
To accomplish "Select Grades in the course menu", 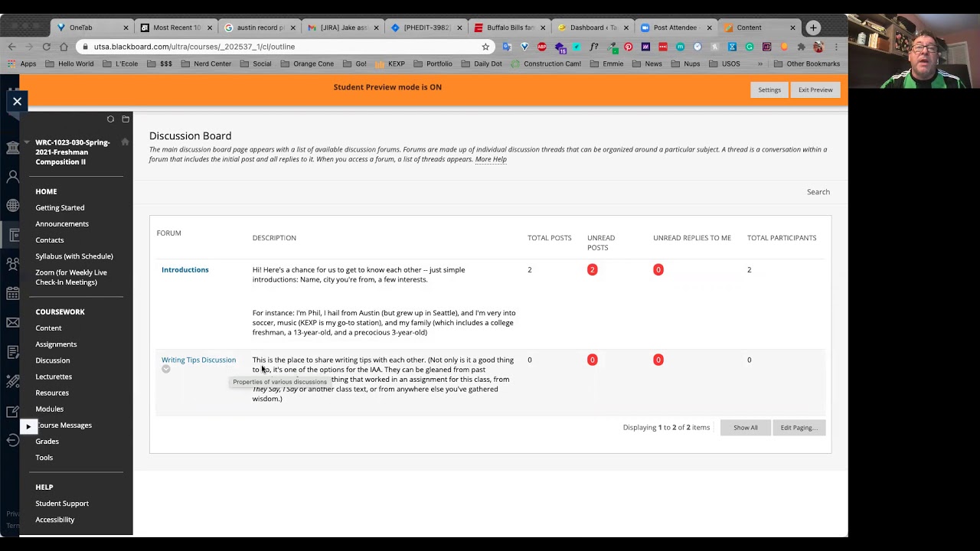I will pos(47,442).
